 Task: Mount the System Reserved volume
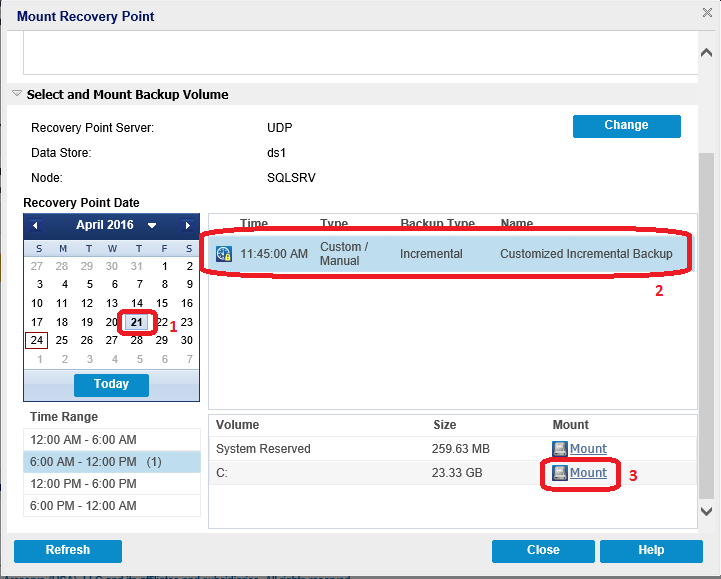588,448
